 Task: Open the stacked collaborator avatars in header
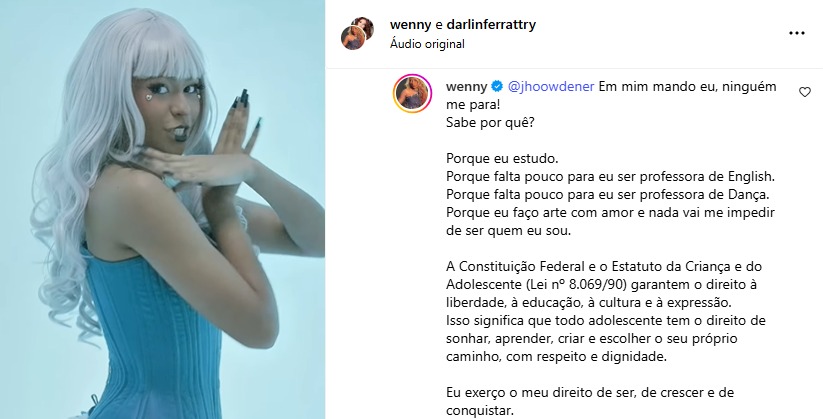(357, 33)
